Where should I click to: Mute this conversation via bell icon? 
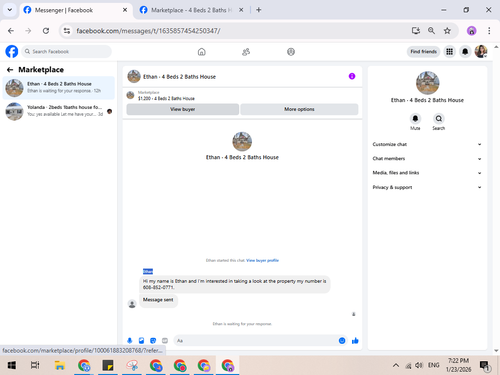(x=415, y=119)
